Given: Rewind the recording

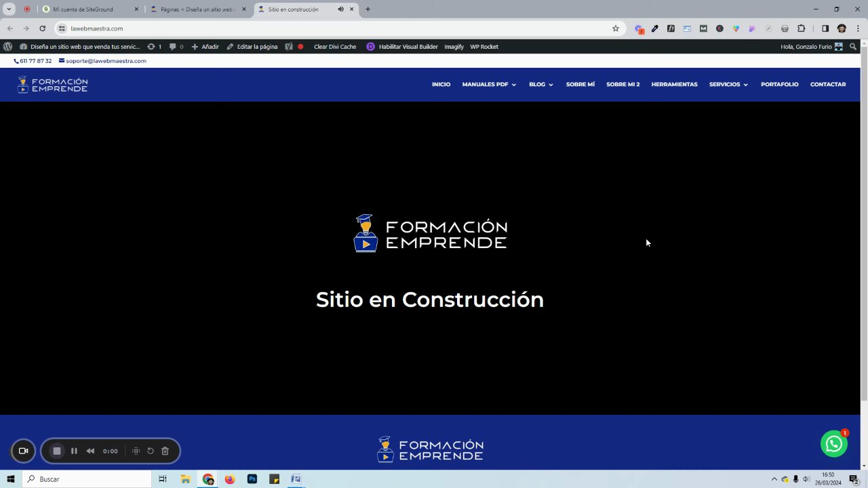Looking at the screenshot, I should (x=90, y=451).
